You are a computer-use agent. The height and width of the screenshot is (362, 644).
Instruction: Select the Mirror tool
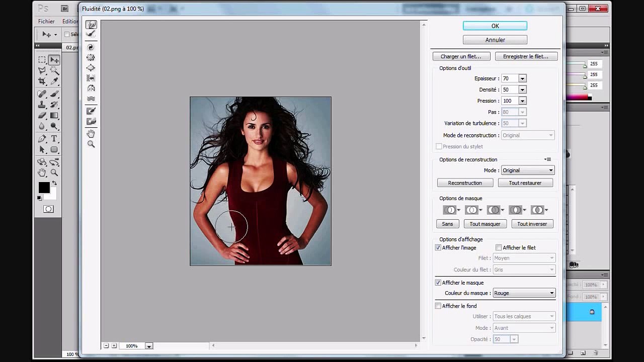click(91, 88)
